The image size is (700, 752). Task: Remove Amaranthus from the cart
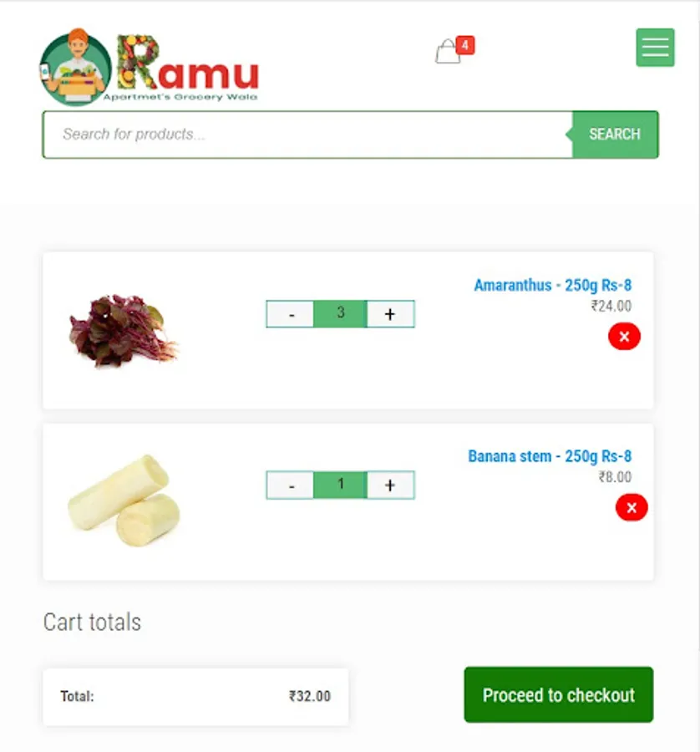(x=624, y=336)
